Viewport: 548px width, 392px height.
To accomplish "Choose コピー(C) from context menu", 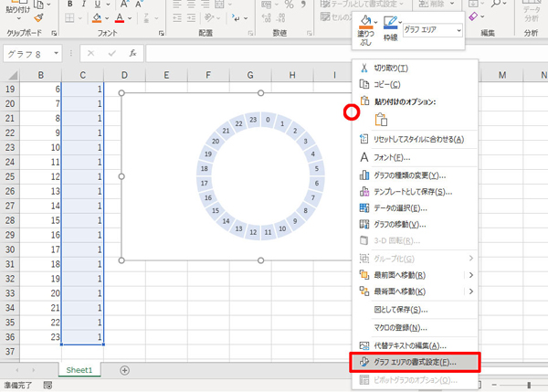I will pyautogui.click(x=415, y=84).
